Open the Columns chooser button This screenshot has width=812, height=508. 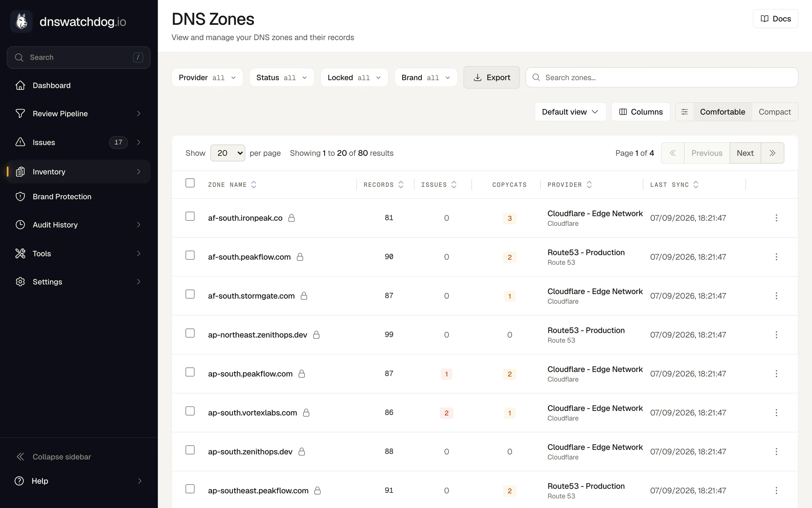click(641, 112)
